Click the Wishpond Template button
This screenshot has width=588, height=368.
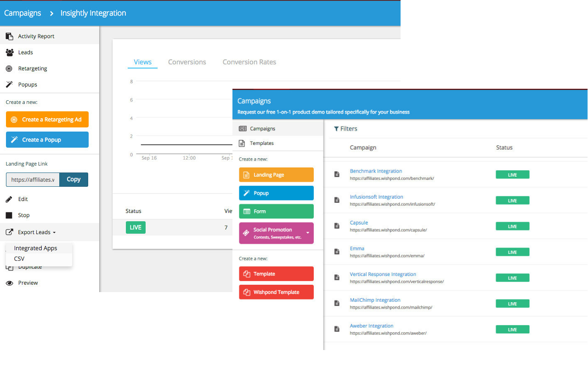pos(276,292)
